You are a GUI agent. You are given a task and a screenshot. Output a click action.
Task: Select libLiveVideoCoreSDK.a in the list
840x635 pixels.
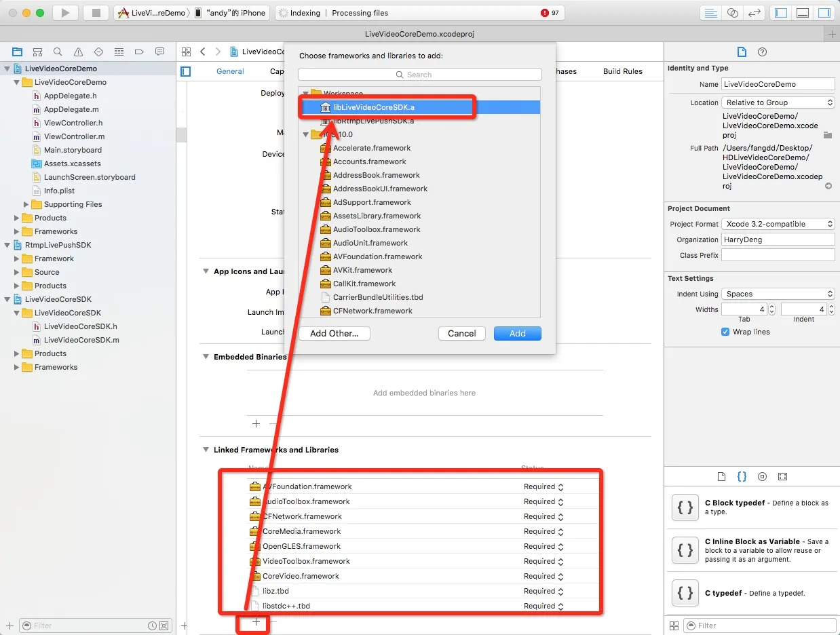pos(419,107)
